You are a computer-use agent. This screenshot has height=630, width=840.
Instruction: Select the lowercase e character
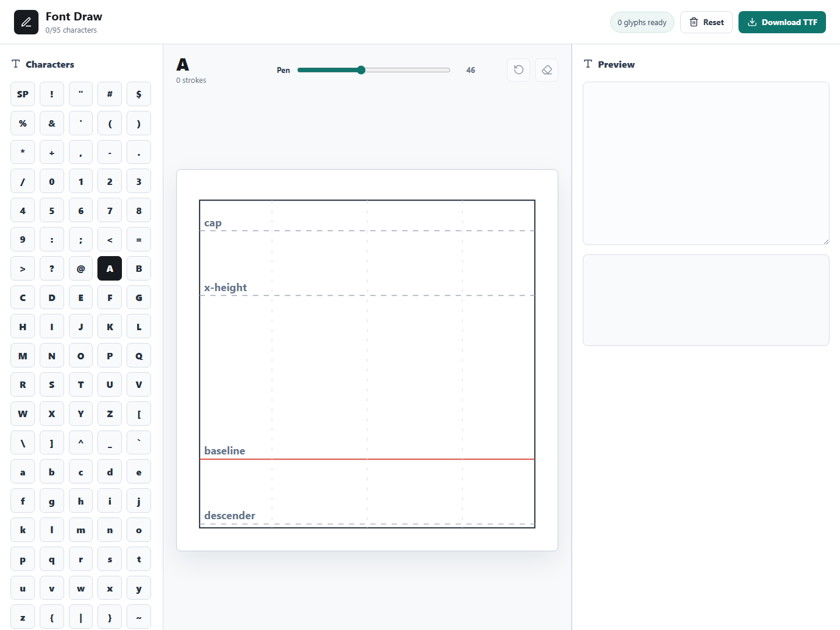click(x=139, y=472)
